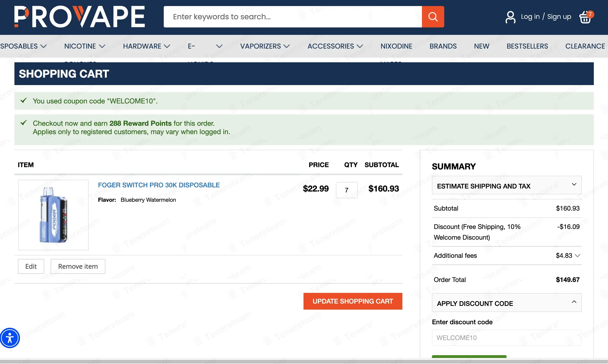Open the Nicotine dropdown menu

coord(85,46)
